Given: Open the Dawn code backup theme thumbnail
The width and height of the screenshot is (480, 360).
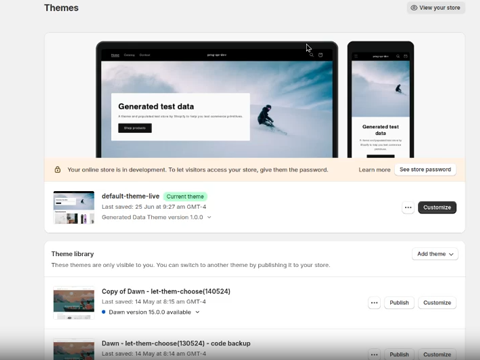Looking at the screenshot, I should pos(74,349).
